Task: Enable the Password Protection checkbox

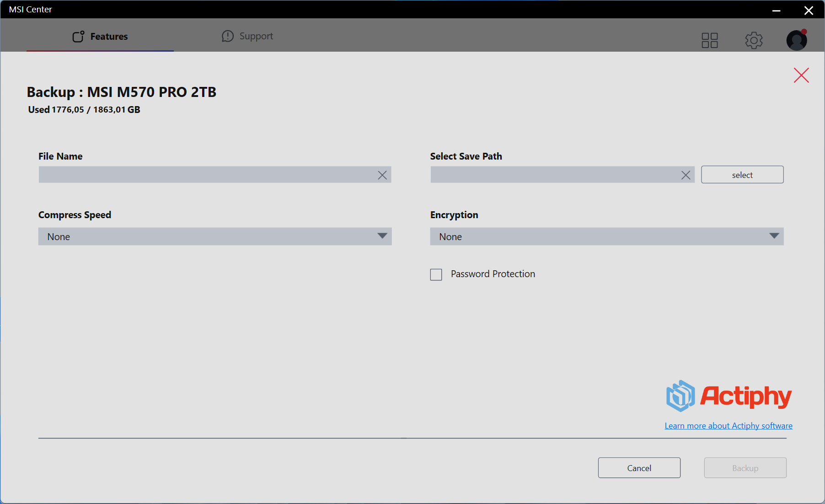Action: coord(436,274)
